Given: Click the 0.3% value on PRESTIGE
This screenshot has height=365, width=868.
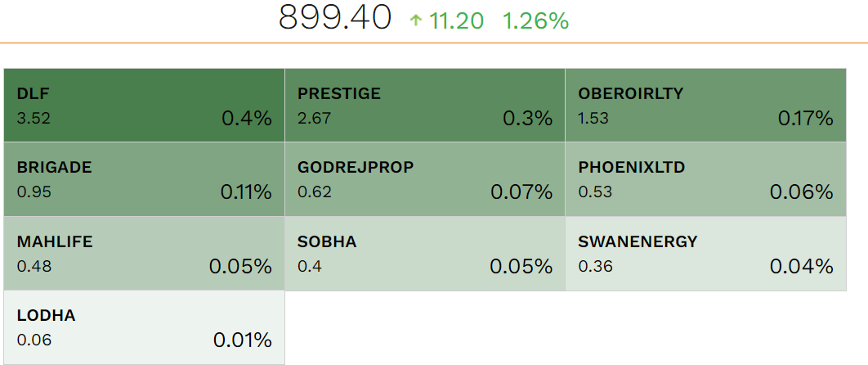Looking at the screenshot, I should [x=527, y=119].
